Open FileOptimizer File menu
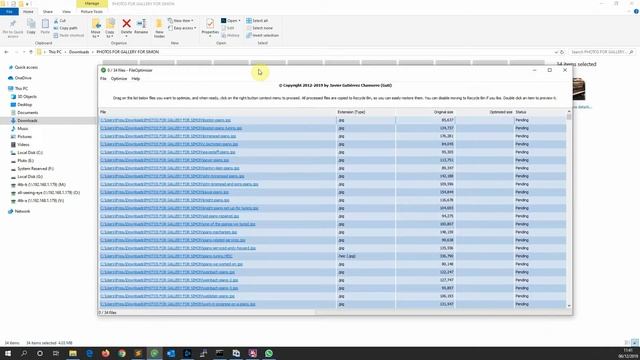Image resolution: width=640 pixels, height=360 pixels. (x=103, y=78)
